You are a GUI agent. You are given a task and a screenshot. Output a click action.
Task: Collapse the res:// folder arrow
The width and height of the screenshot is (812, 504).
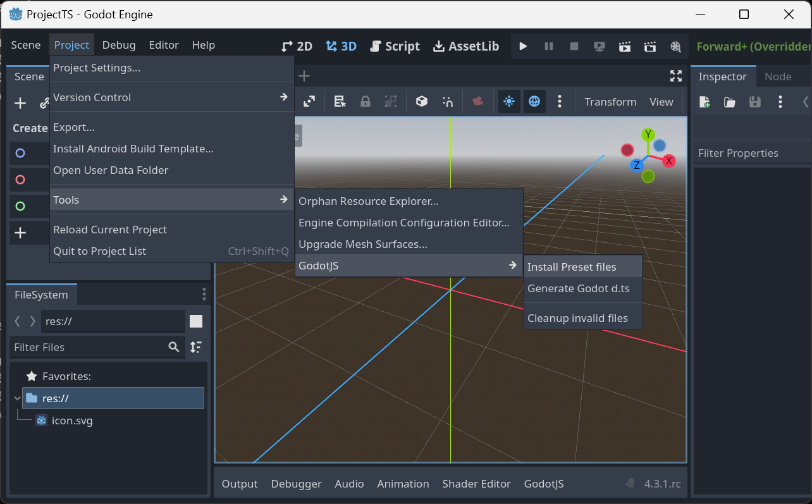coord(17,398)
